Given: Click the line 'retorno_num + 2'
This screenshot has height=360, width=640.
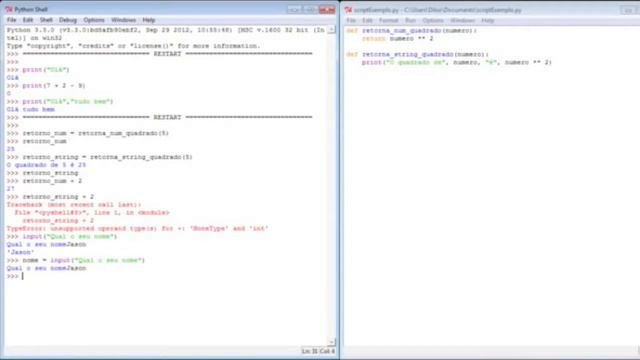Looking at the screenshot, I should [x=44, y=181].
